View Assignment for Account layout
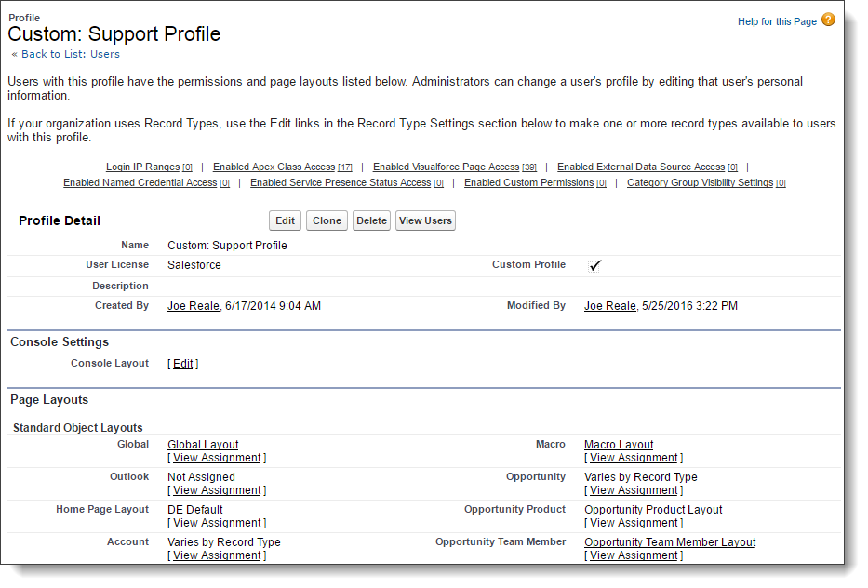This screenshot has height=588, width=868. point(217,555)
